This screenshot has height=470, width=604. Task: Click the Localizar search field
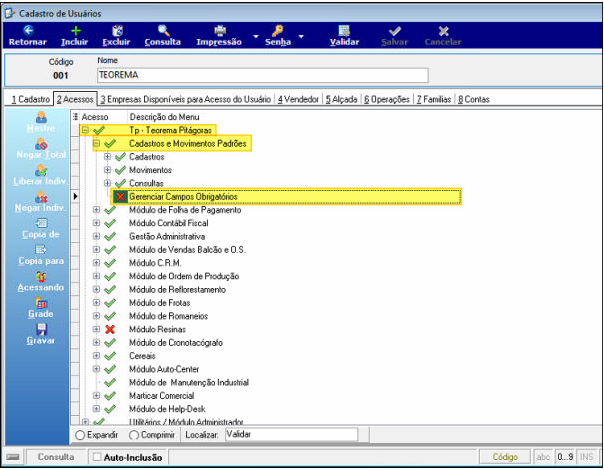coord(291,435)
